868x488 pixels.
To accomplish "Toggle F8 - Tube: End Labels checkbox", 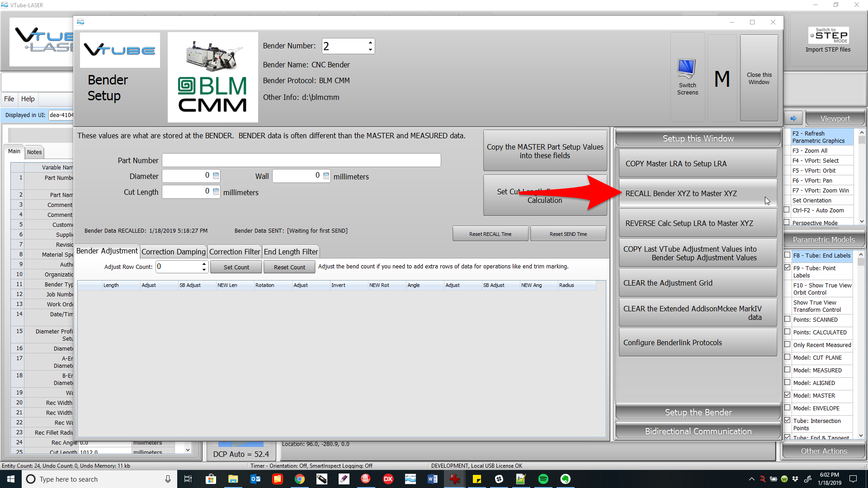I will (788, 255).
